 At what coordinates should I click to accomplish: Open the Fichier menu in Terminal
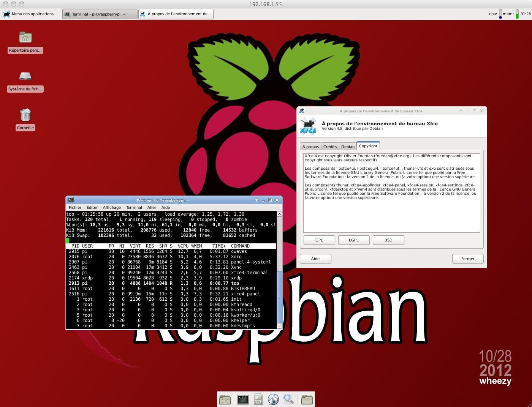[75, 207]
